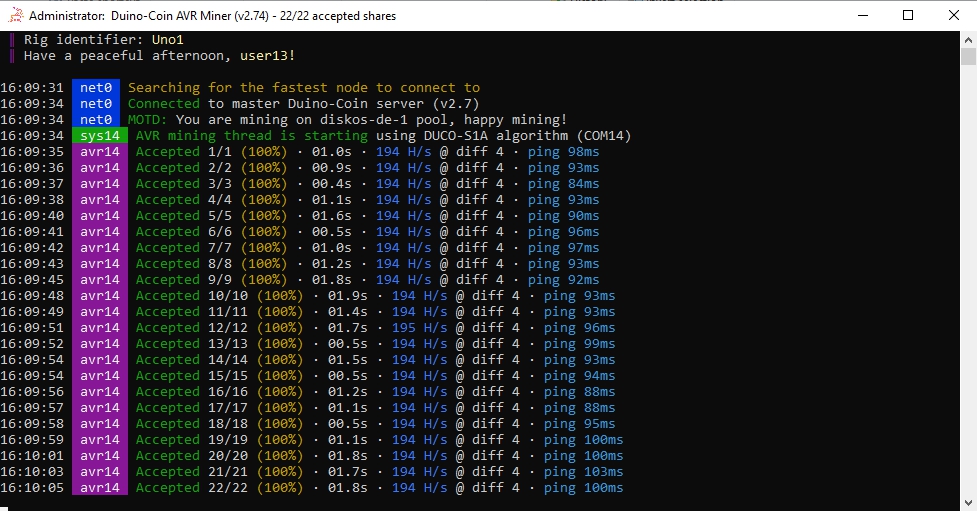
Task: Click 'Accepted 7/7' share text
Action: (x=184, y=247)
